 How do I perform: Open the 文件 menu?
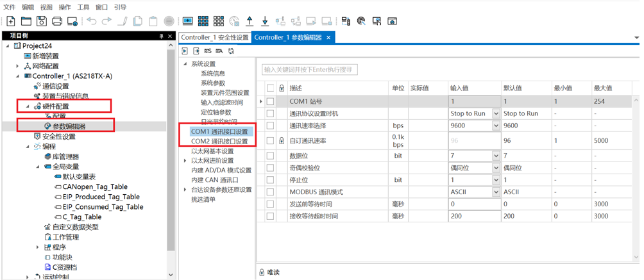[10, 7]
